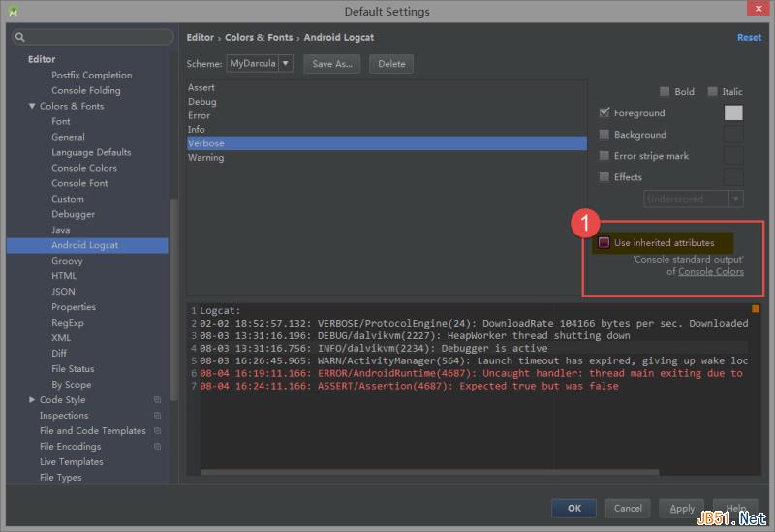Click the Reset link at top right
Viewport: 775px width, 532px height.
coord(749,37)
